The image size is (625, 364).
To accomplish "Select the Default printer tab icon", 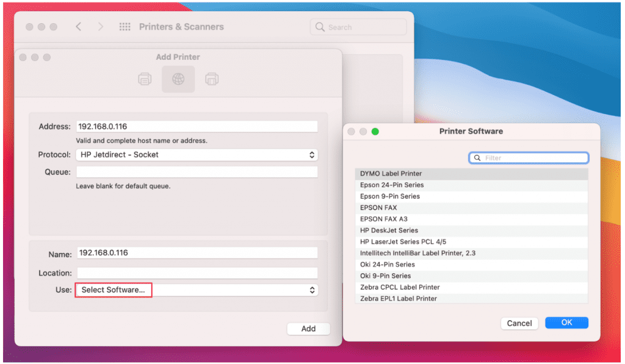I will click(145, 79).
